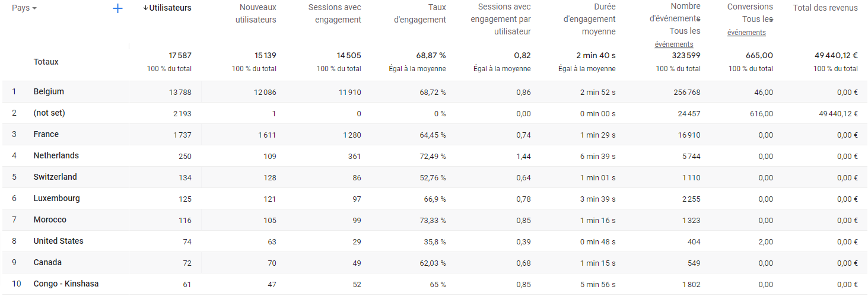Click the événements link under Conversions
Viewport: 868px width, 296px height.
[x=746, y=33]
